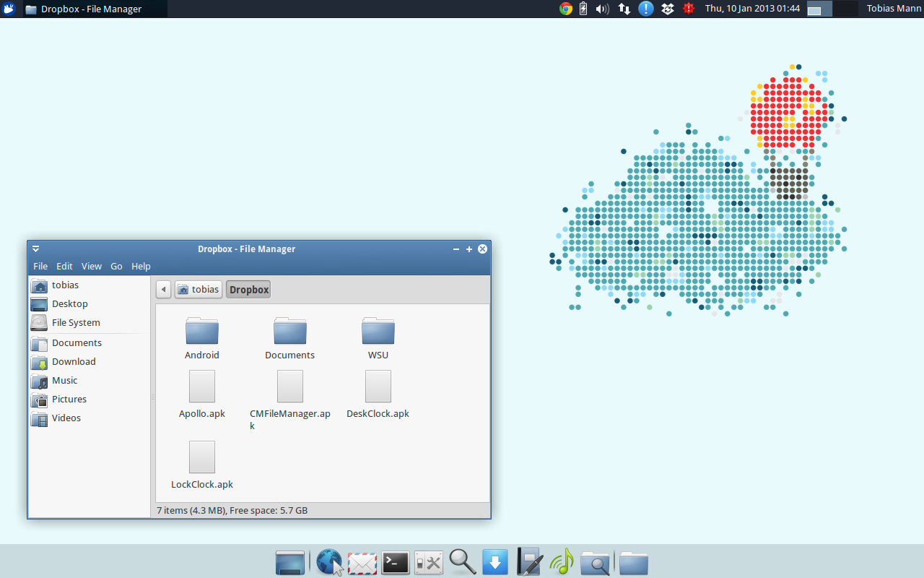
Task: Open the plain folder dock icon
Action: point(634,563)
